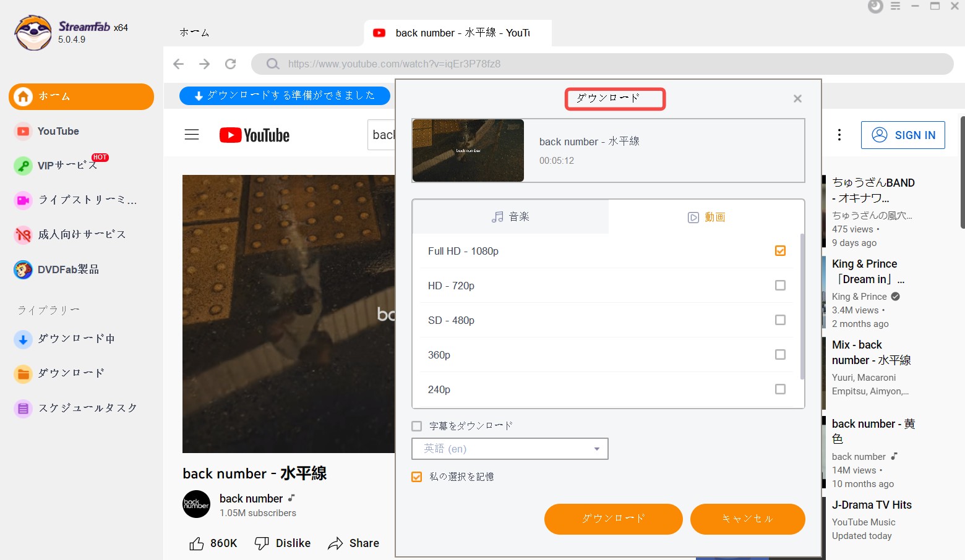Share the video
Image resolution: width=965 pixels, height=560 pixels.
(x=353, y=543)
